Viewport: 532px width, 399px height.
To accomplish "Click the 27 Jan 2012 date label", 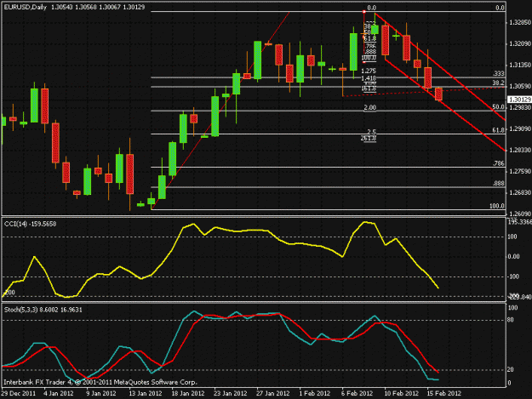I will (x=273, y=394).
